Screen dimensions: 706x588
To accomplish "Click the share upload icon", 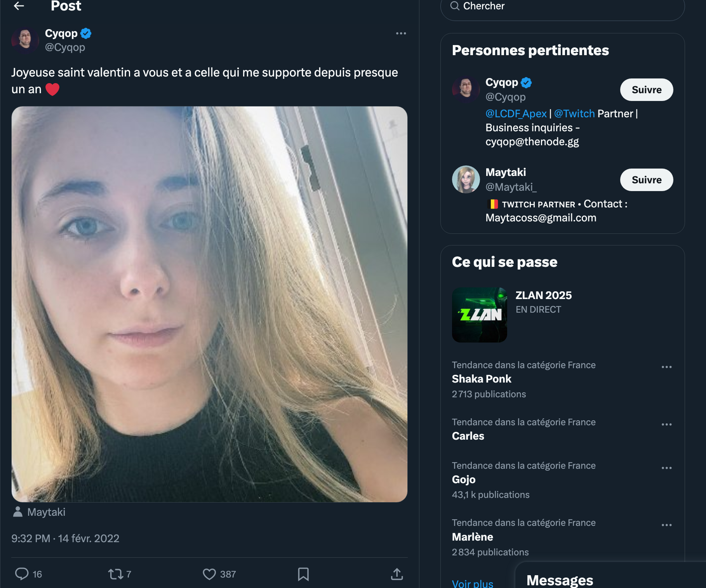I will [x=396, y=574].
